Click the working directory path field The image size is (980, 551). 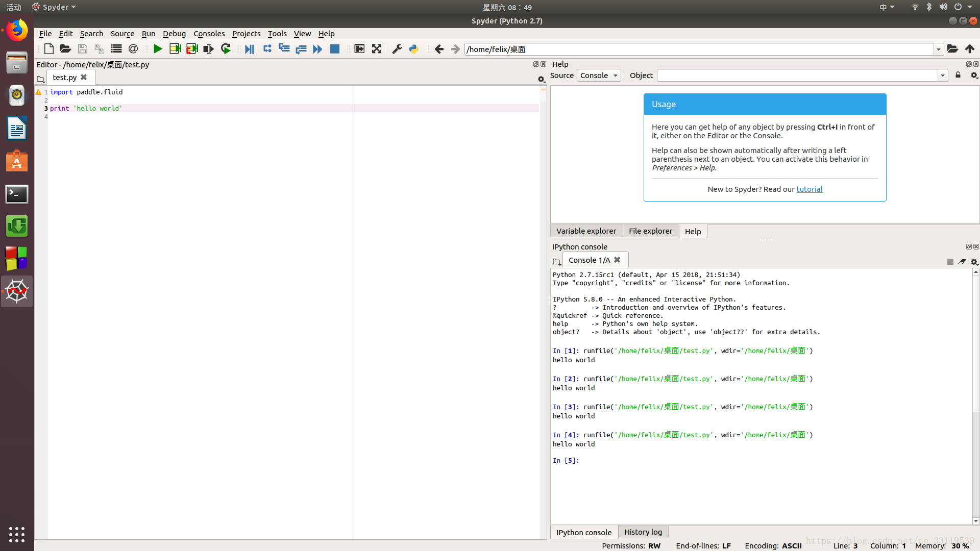pyautogui.click(x=699, y=49)
